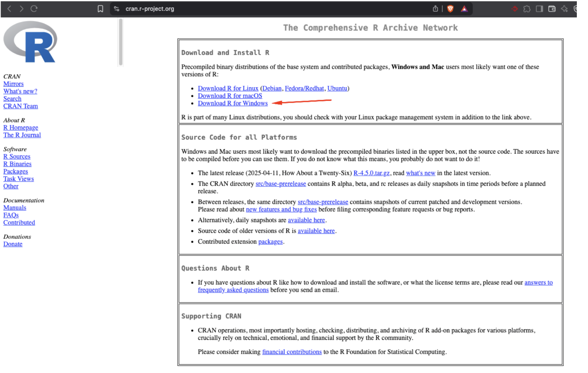Open the Mirrors link in sidebar
The width and height of the screenshot is (588, 373).
(x=13, y=84)
